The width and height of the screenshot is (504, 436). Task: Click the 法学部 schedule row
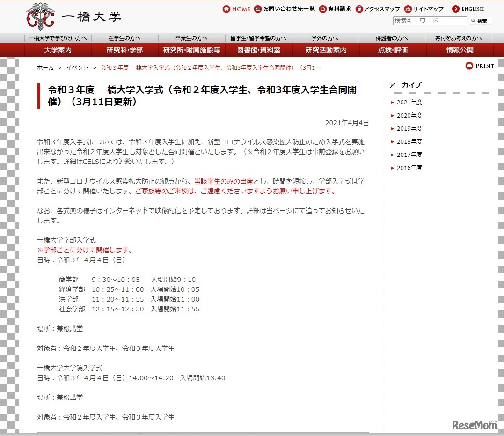[x=129, y=300]
